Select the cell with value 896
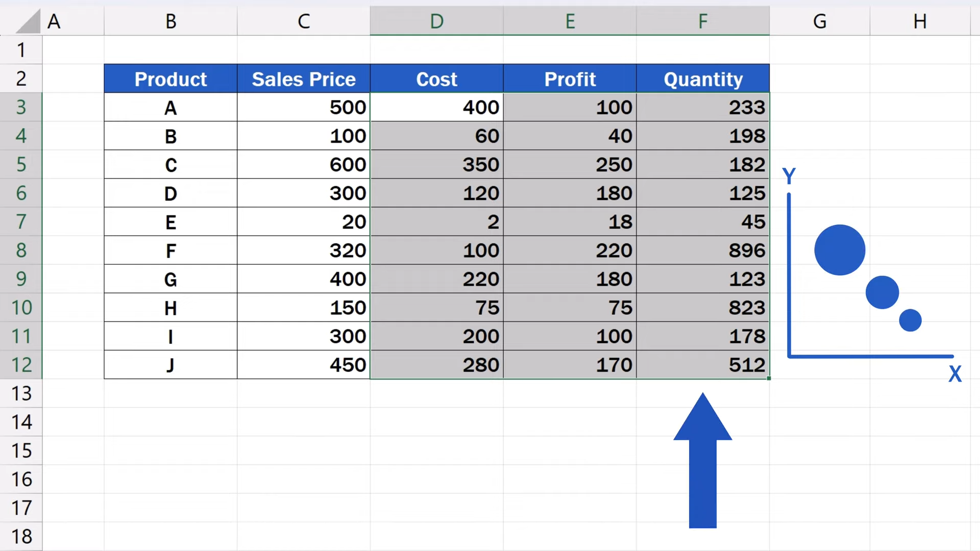 pyautogui.click(x=703, y=251)
